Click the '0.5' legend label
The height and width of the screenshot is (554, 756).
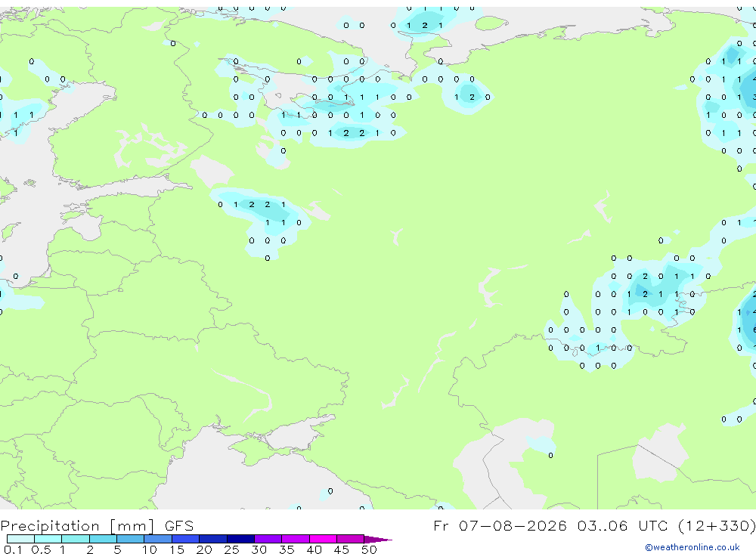click(41, 549)
